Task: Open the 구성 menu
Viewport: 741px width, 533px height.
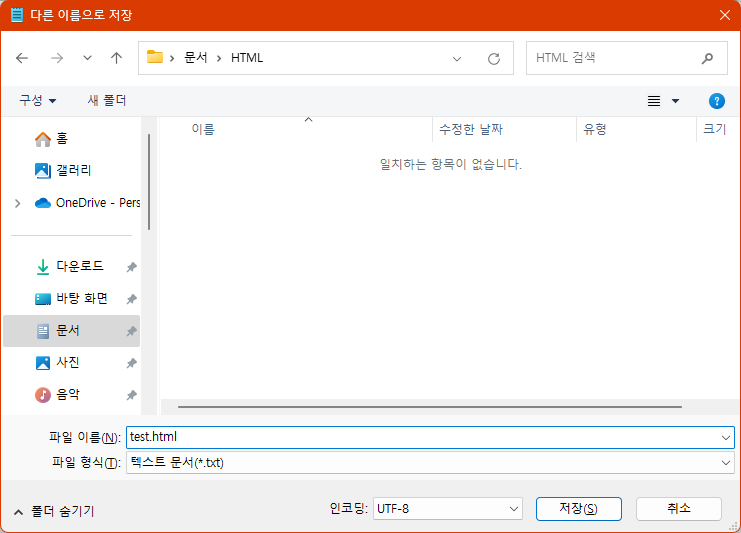Action: click(37, 100)
